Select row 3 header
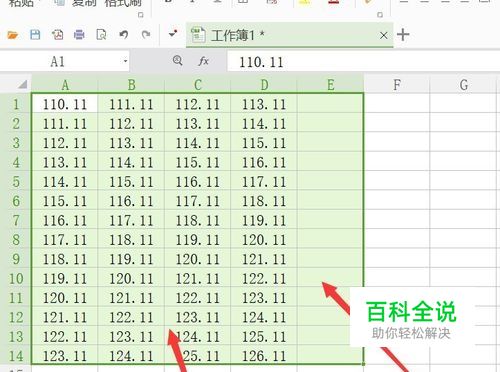Viewport: 500px width, 372px height. (x=16, y=143)
